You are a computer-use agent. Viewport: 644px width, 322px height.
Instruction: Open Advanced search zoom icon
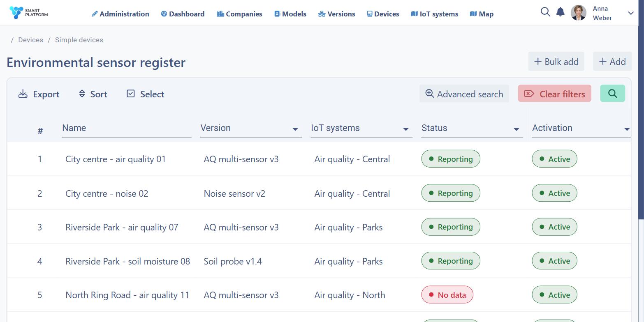pyautogui.click(x=430, y=94)
